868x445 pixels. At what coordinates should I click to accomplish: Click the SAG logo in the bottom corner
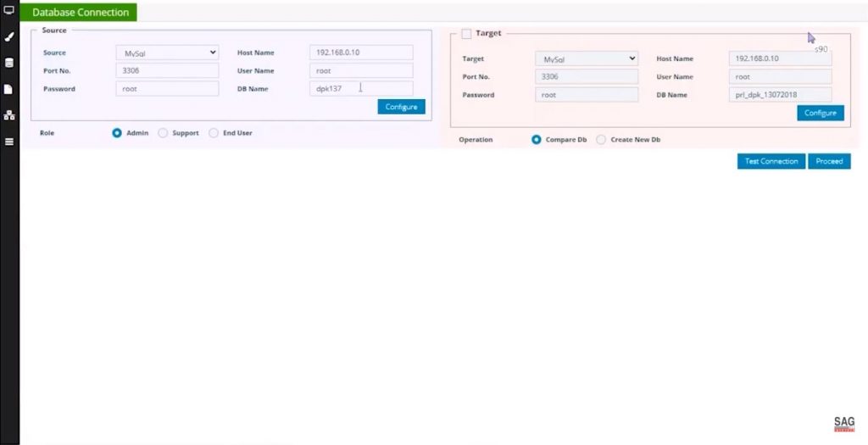point(844,424)
